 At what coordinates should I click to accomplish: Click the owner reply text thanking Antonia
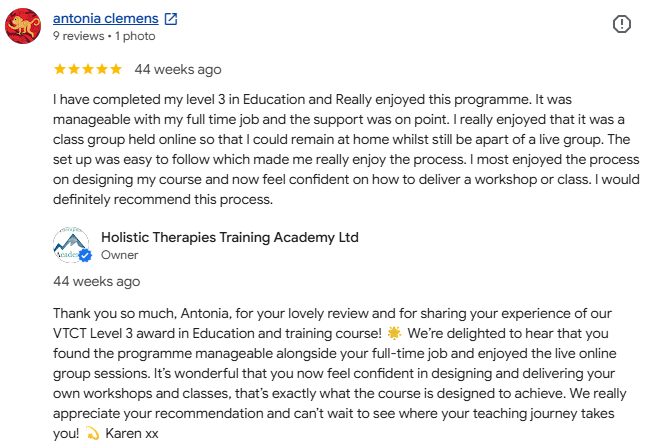click(x=339, y=373)
